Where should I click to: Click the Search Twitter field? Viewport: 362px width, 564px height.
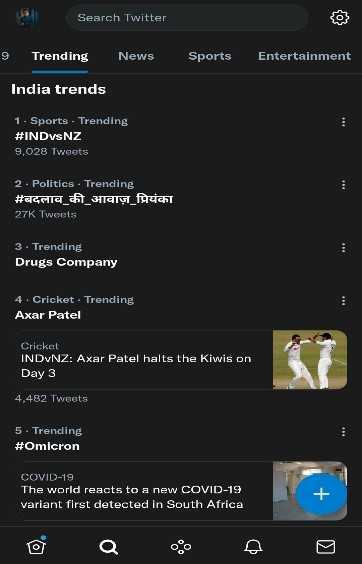(187, 17)
